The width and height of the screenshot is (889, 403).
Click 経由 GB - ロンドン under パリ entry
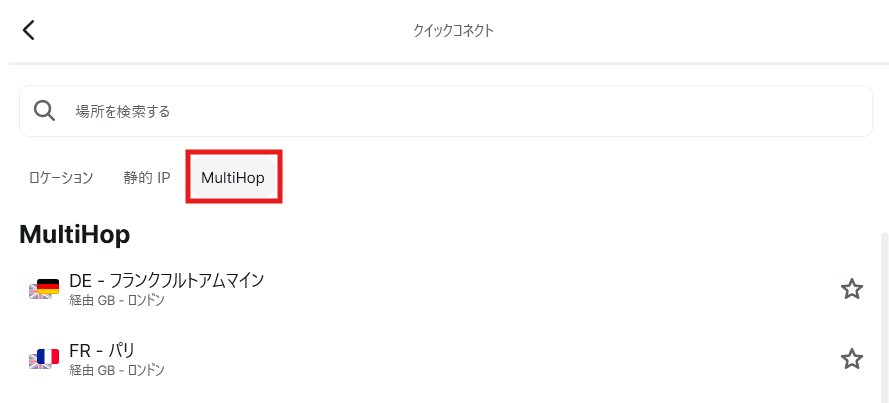[117, 370]
